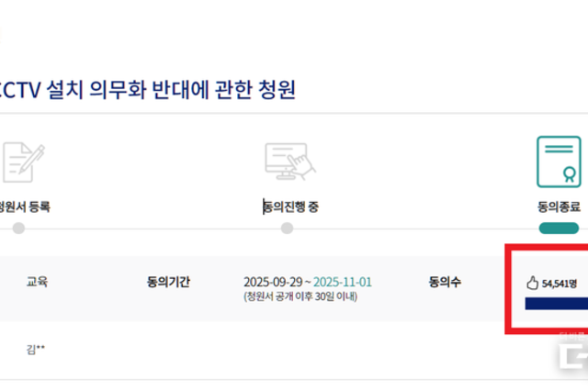Click the navy consent progress bar
Screen dimensions: 588x391
click(556, 304)
